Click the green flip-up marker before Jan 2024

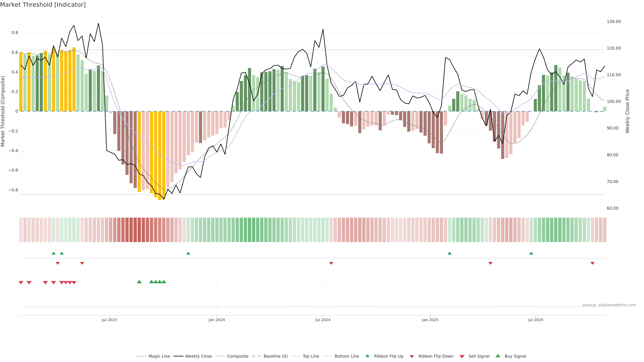[188, 253]
